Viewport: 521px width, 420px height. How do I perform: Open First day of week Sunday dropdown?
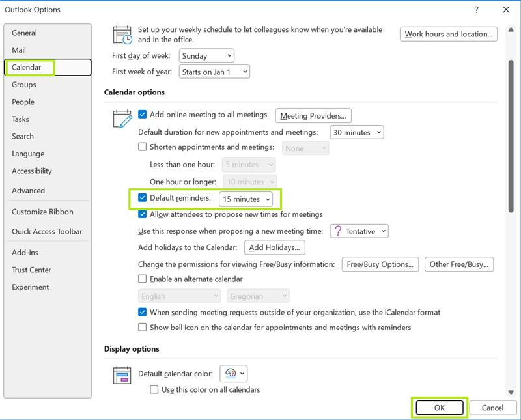coord(206,55)
